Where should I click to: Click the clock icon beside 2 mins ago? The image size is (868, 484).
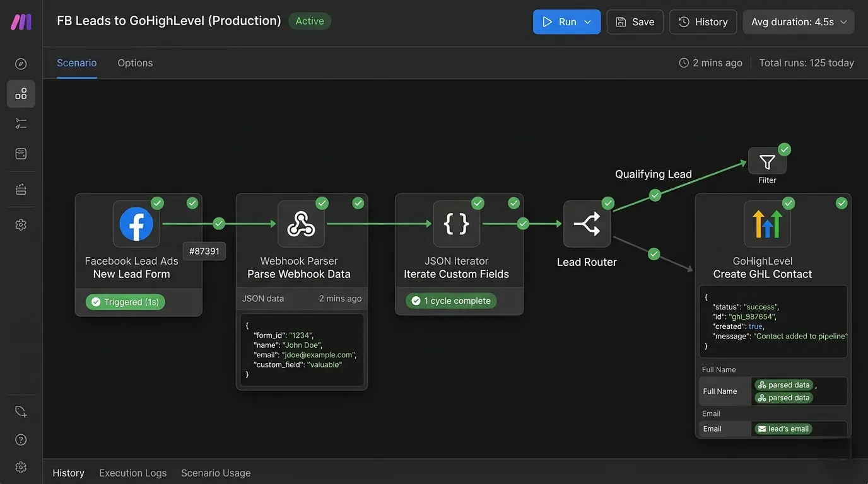point(684,63)
